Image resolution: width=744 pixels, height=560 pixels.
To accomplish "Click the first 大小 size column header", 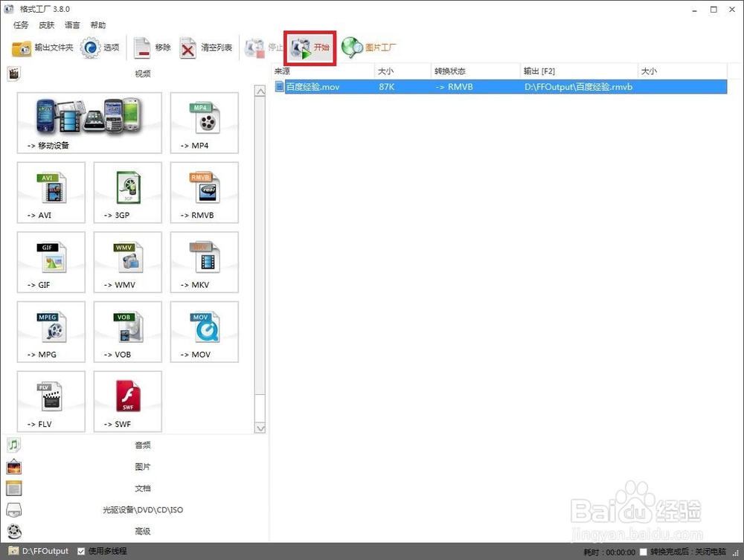I will [403, 71].
